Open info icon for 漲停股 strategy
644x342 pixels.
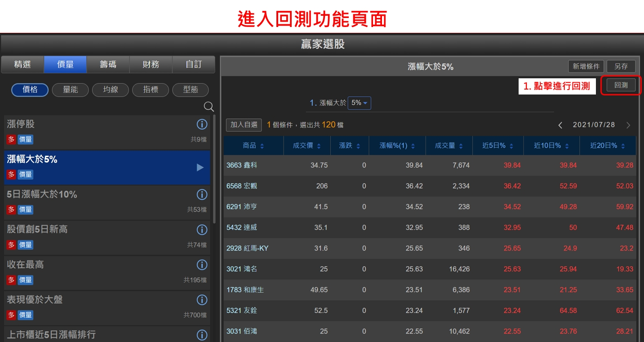click(202, 124)
